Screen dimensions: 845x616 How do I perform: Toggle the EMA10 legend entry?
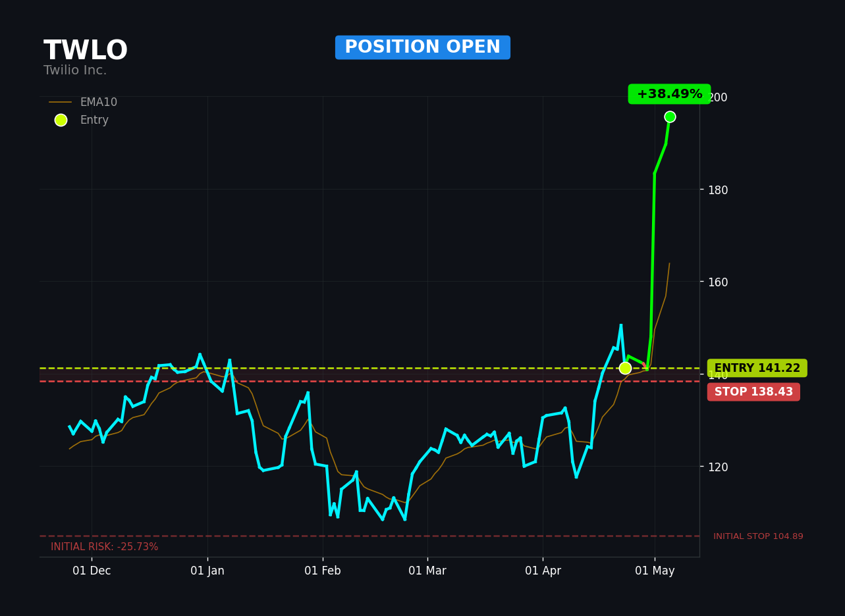[x=83, y=102]
